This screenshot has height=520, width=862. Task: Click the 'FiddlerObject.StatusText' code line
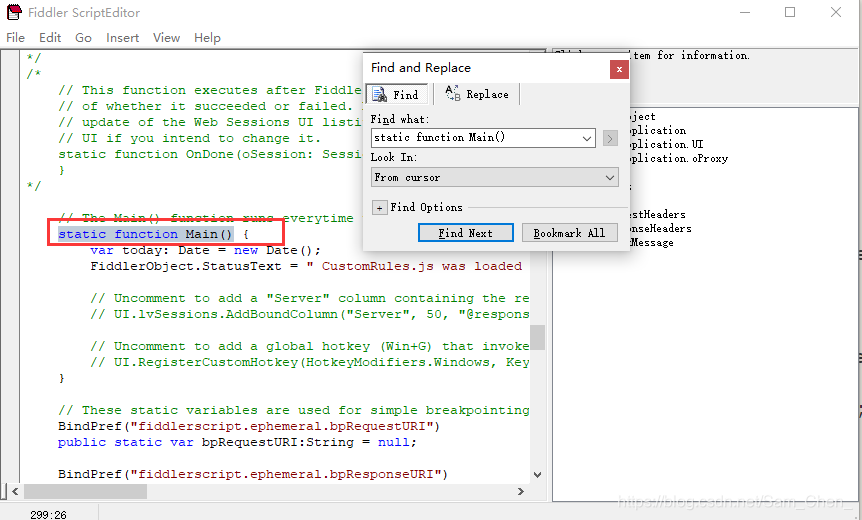[x=306, y=266]
